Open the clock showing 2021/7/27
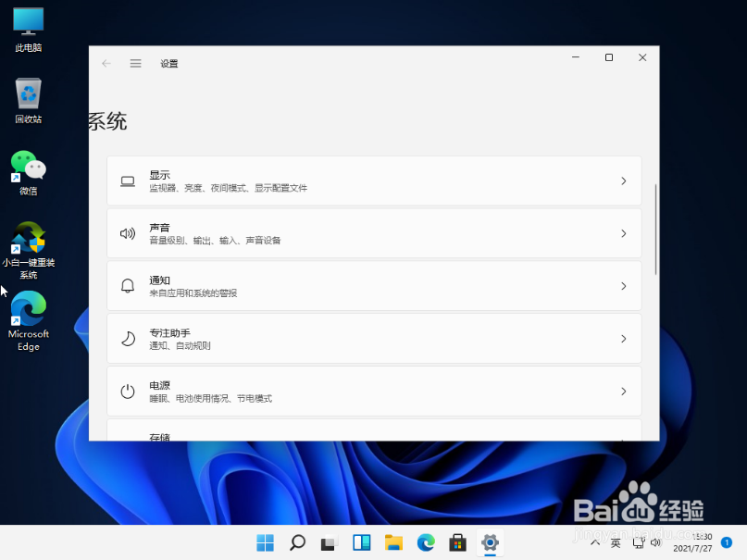Screen dimensions: 747x560 tap(692, 542)
